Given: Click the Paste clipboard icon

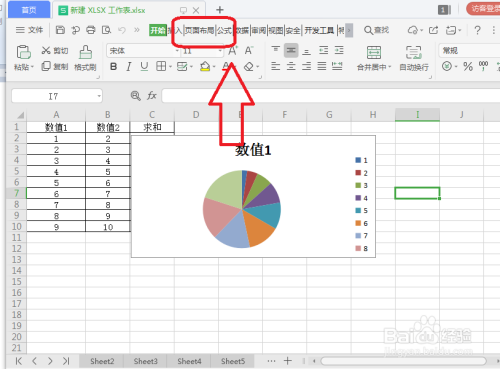Looking at the screenshot, I should pos(23,52).
